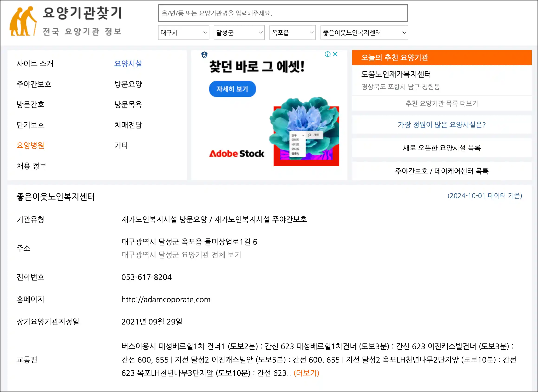Open the 좋은이웃노인복지센터 facility dropdown
Image resolution: width=538 pixels, height=392 pixels.
tap(364, 33)
